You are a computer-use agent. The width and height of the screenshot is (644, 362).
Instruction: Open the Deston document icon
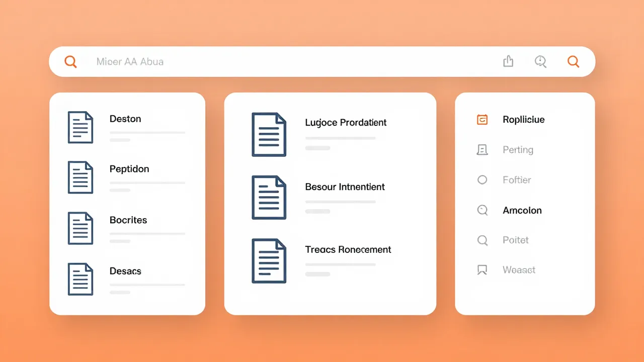(80, 127)
